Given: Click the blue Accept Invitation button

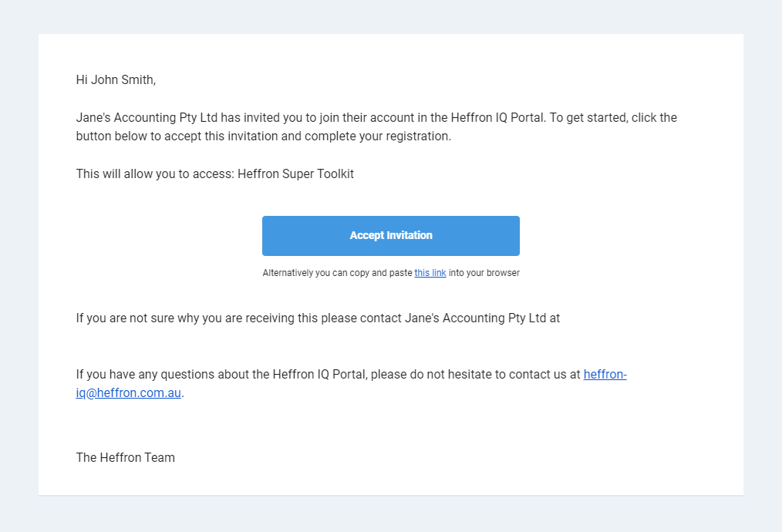Looking at the screenshot, I should tap(391, 236).
